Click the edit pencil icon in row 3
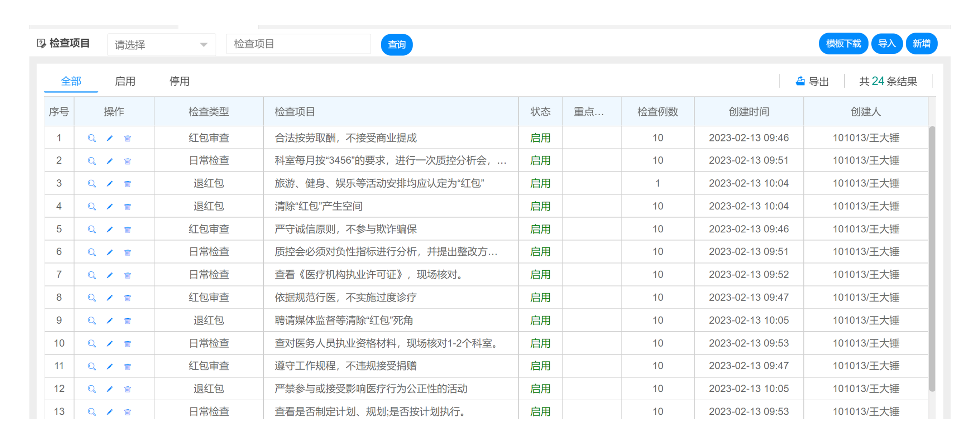Image resolution: width=980 pixels, height=444 pixels. tap(110, 184)
